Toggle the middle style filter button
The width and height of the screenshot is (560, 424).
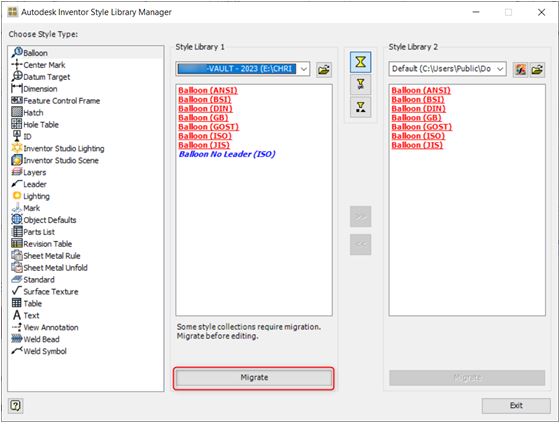(x=361, y=85)
